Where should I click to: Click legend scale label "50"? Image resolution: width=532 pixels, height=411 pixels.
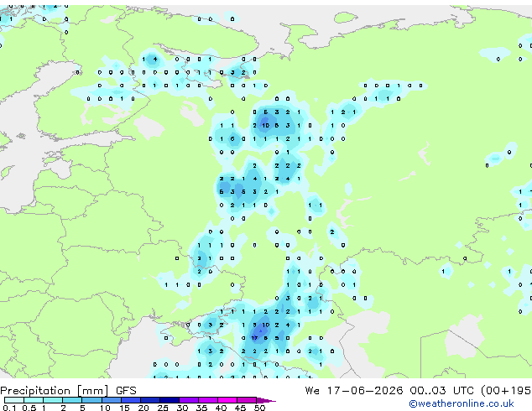[x=259, y=408]
